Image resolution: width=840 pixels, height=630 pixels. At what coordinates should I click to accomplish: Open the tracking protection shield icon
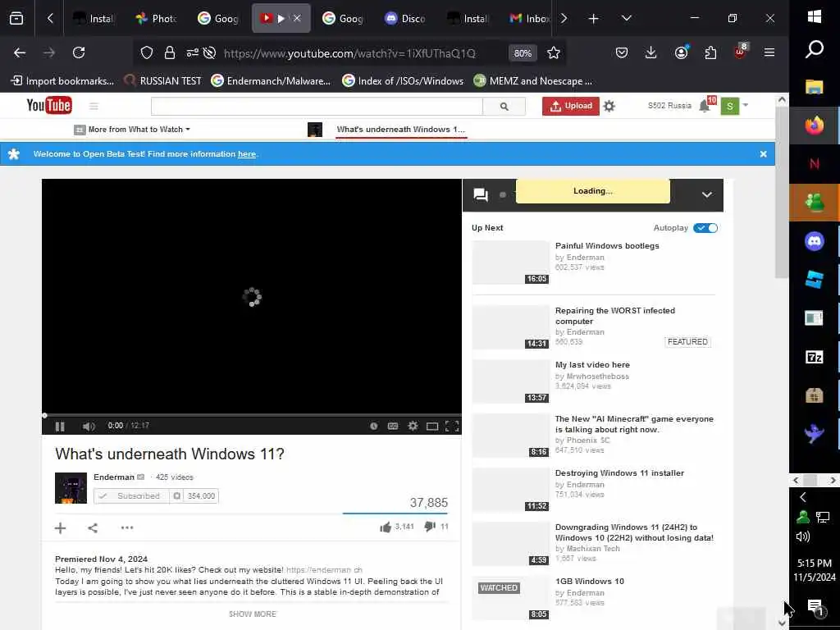(146, 52)
